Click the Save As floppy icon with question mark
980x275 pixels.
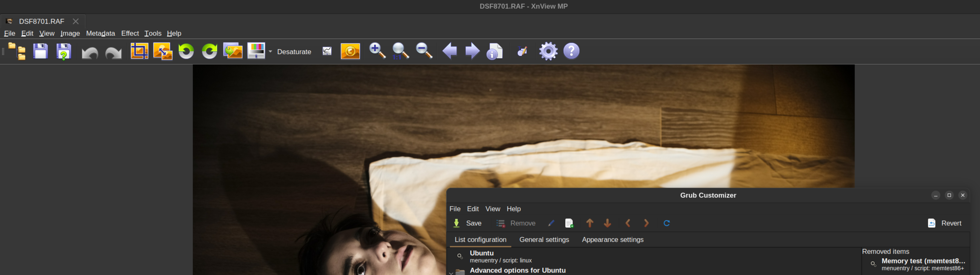[x=64, y=51]
